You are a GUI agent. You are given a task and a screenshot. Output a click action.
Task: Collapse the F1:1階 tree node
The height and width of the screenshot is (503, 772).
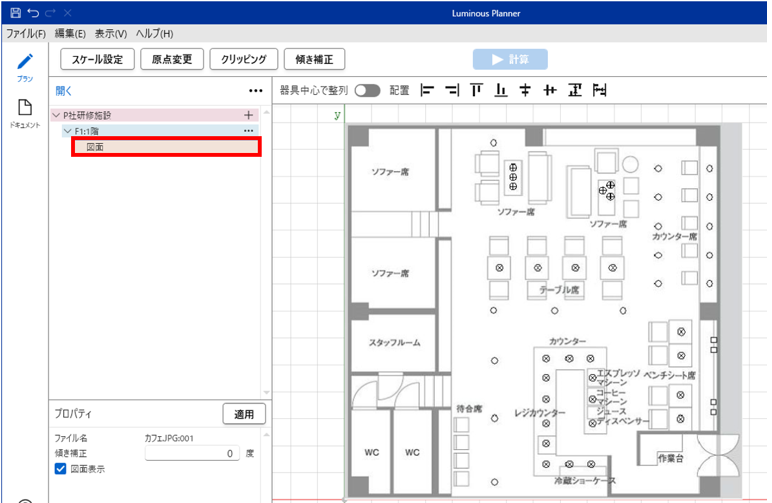point(67,131)
